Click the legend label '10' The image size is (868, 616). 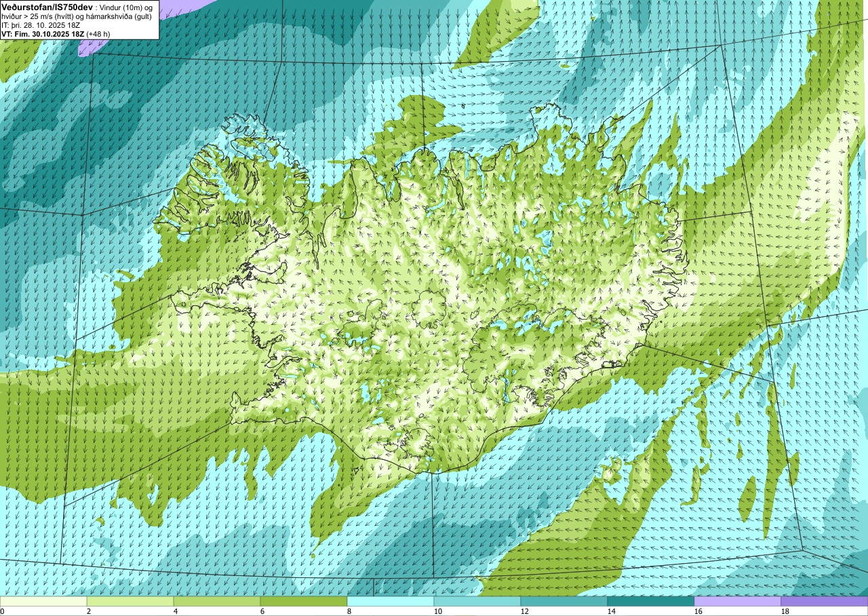(x=438, y=611)
